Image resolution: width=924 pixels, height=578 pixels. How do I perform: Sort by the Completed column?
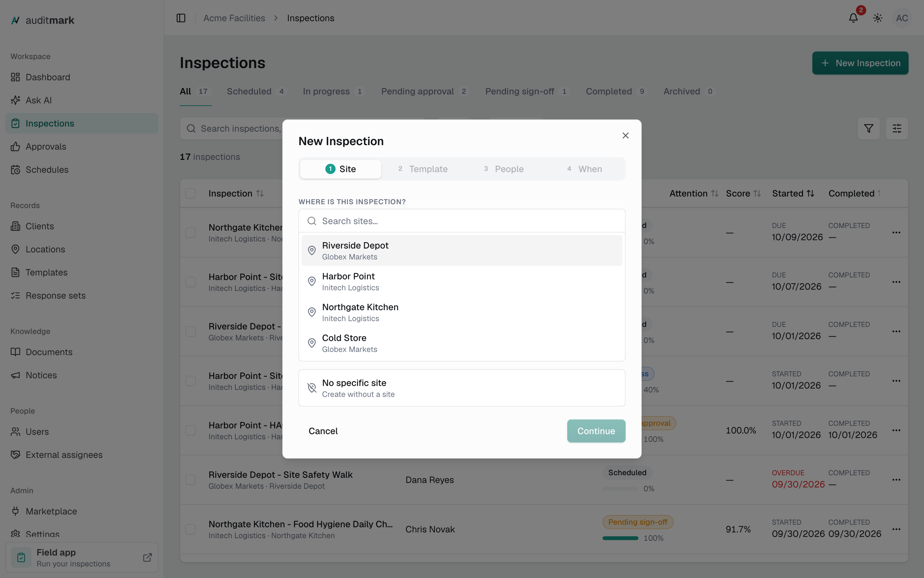click(x=854, y=193)
